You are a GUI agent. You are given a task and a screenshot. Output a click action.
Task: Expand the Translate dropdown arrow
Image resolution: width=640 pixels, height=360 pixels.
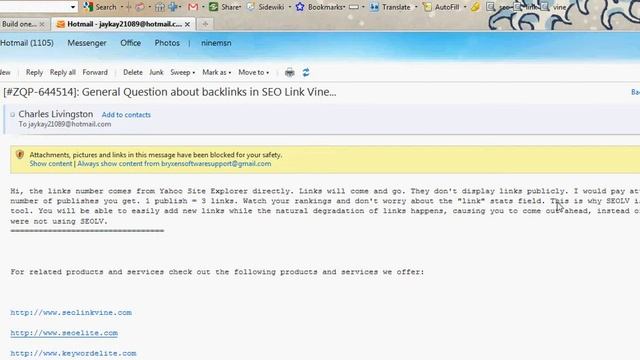click(x=416, y=7)
